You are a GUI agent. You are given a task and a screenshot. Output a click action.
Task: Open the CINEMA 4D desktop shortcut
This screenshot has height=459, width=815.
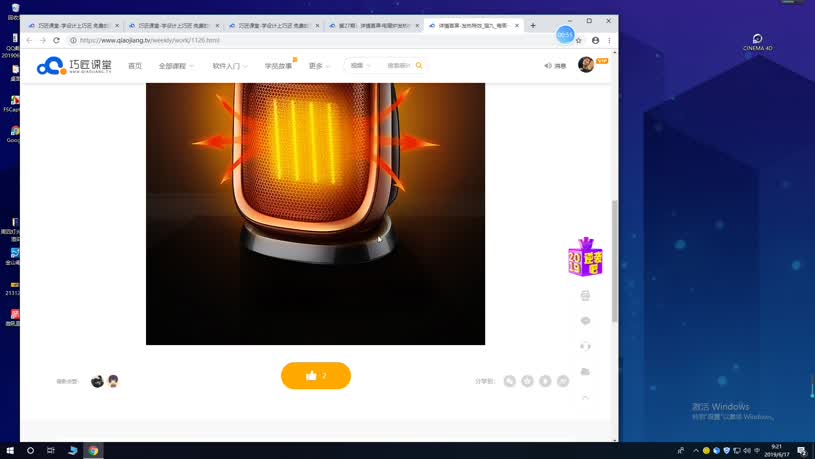pos(757,42)
